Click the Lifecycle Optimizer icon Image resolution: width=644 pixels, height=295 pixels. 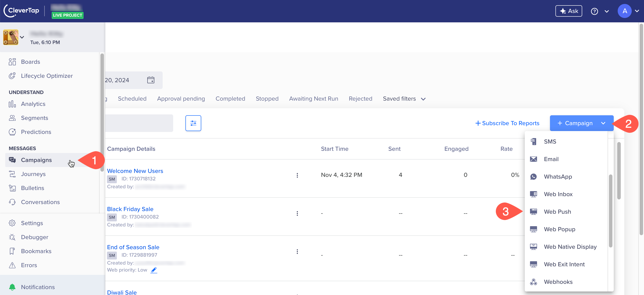click(12, 76)
